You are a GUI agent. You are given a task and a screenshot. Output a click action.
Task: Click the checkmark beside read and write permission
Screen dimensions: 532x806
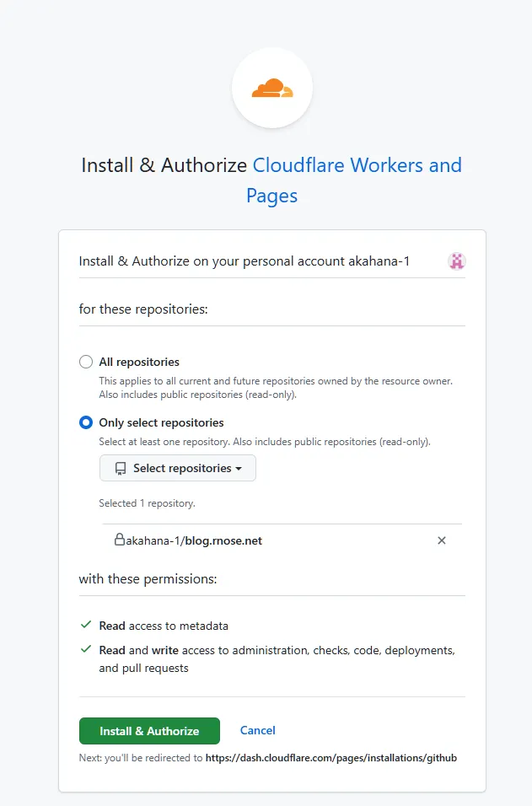[x=84, y=649]
